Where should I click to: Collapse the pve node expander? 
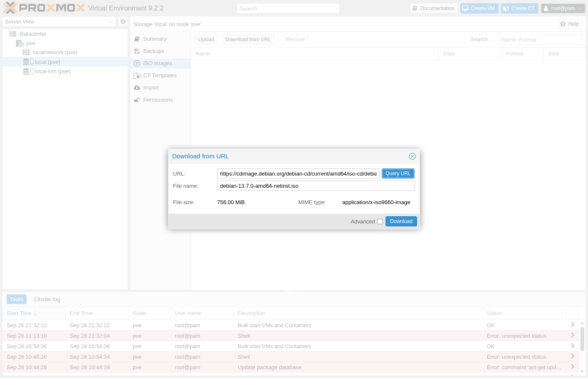tap(13, 43)
